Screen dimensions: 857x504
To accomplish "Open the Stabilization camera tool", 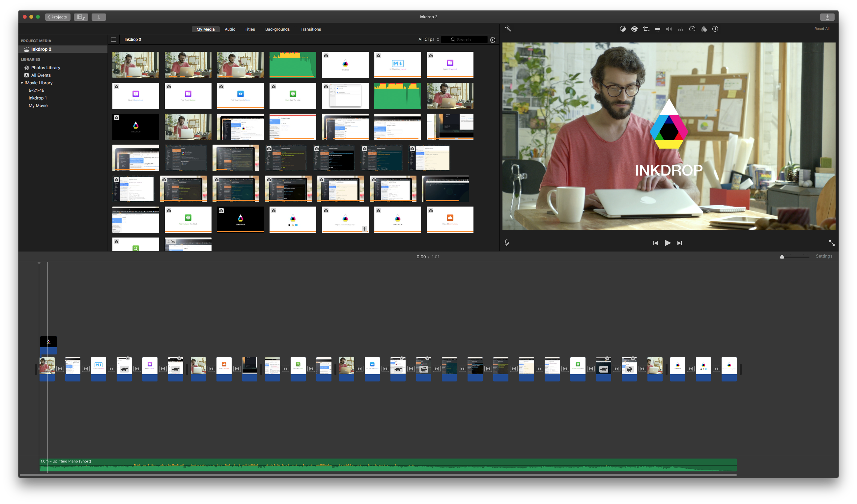I will click(658, 29).
